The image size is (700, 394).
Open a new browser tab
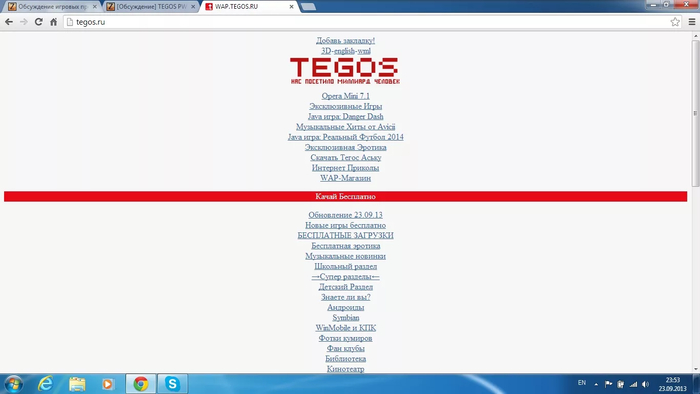[308, 7]
